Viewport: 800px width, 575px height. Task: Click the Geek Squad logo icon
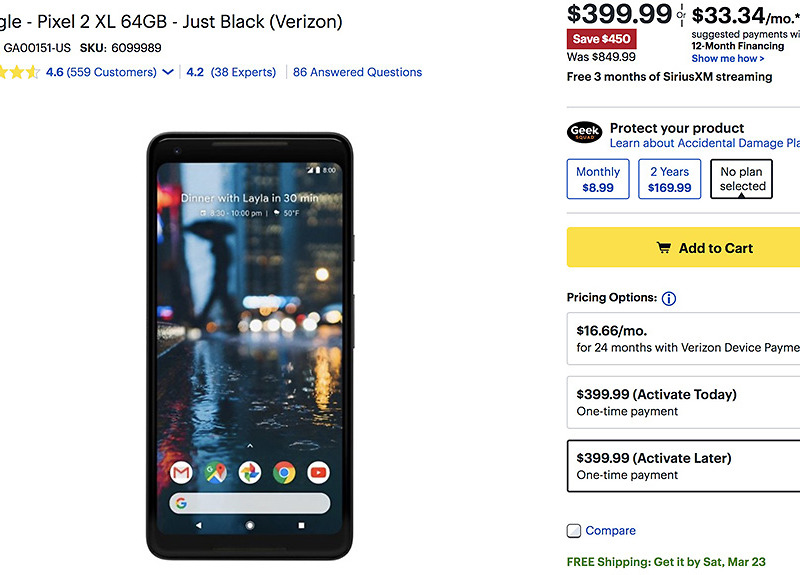(x=585, y=133)
